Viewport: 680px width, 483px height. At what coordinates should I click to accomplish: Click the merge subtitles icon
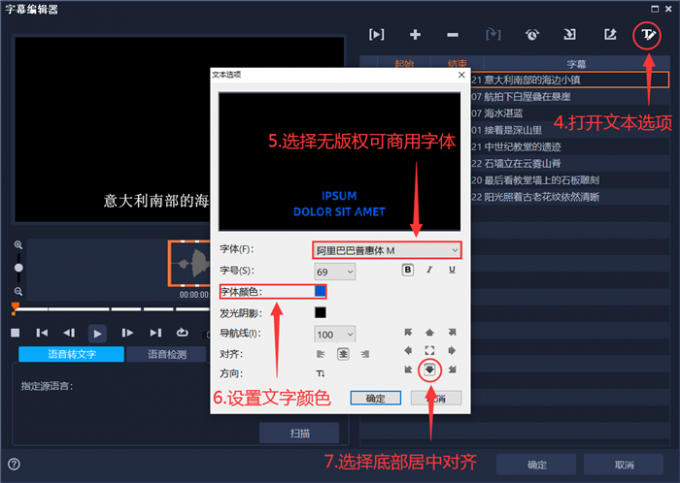(493, 34)
